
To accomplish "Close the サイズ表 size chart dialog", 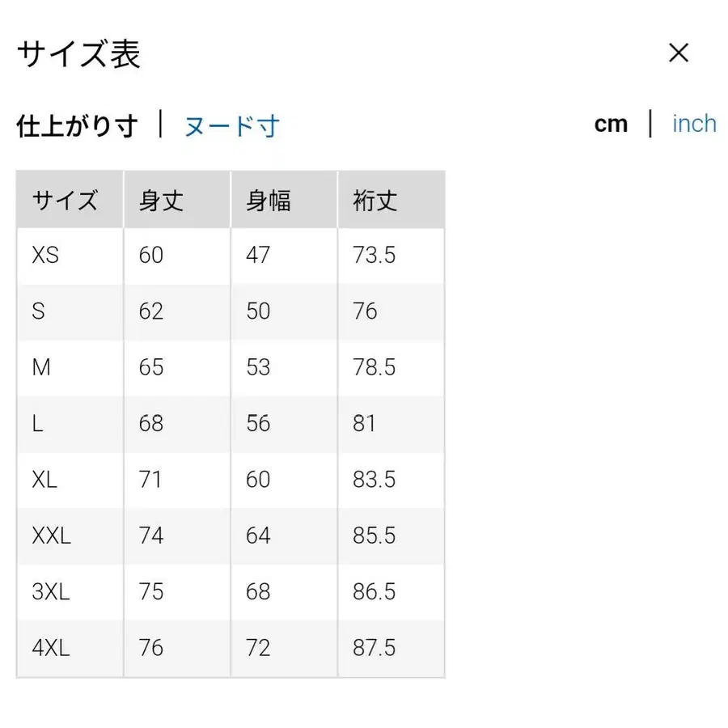I will coord(679,53).
